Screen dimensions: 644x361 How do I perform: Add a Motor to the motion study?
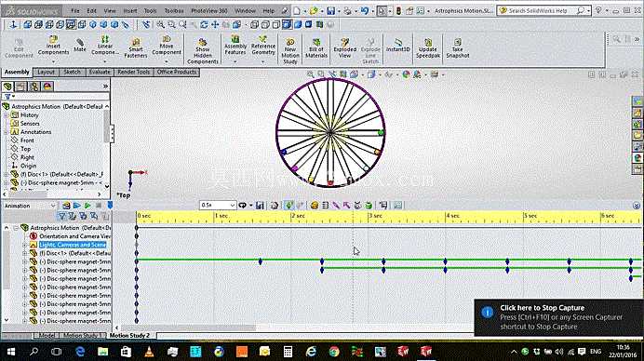pyautogui.click(x=315, y=206)
